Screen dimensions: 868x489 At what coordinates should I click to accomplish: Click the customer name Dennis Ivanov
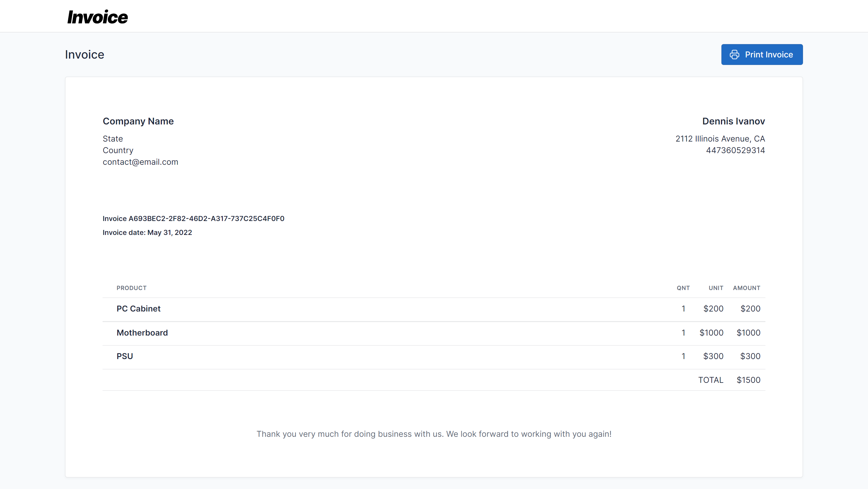[x=734, y=121]
